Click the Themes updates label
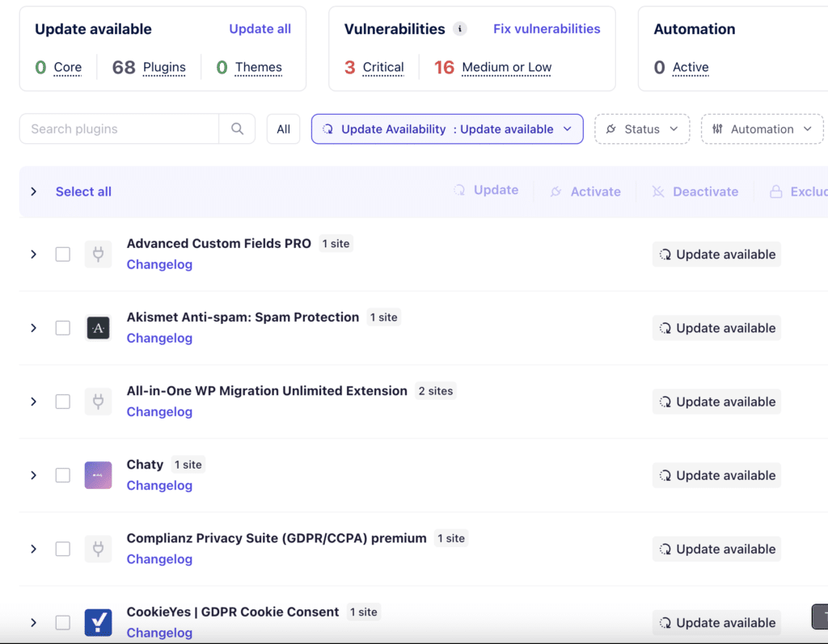 click(x=258, y=68)
